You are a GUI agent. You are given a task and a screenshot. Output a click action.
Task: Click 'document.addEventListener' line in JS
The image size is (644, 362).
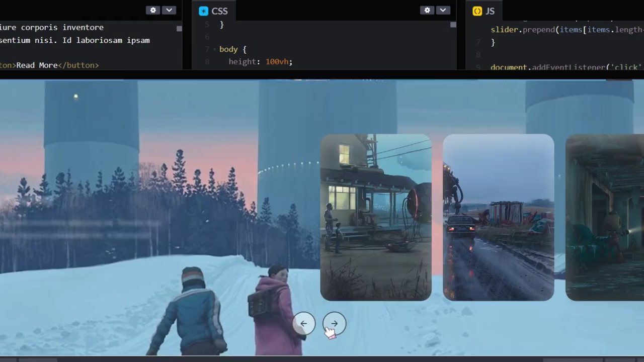point(567,67)
